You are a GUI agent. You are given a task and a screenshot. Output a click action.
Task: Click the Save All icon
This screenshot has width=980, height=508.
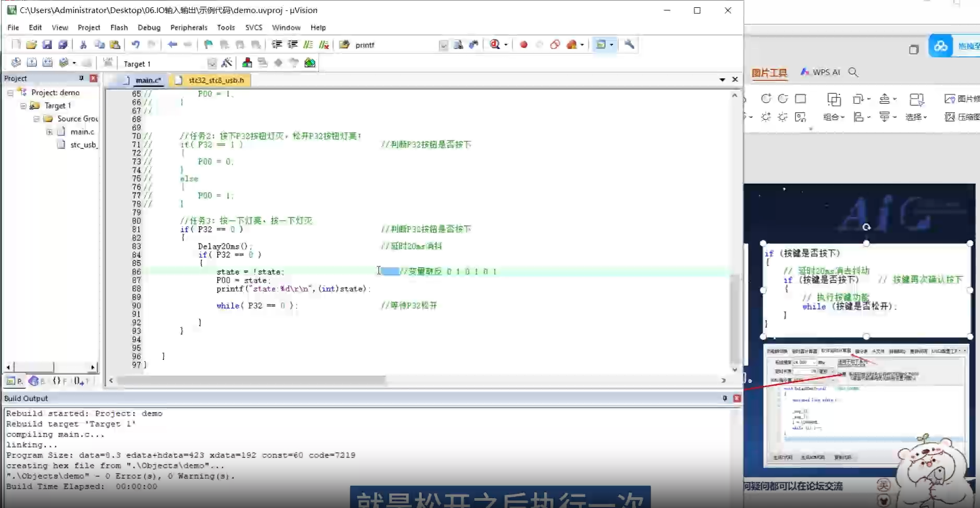63,45
